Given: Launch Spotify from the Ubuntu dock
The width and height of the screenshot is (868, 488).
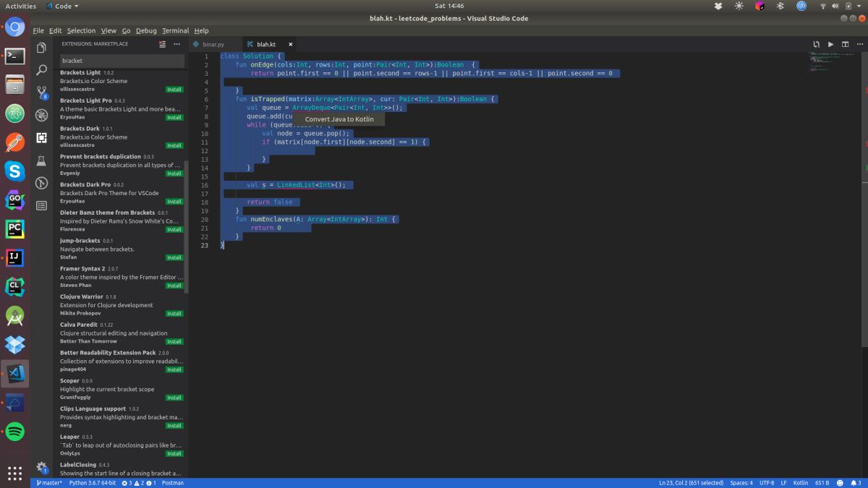Looking at the screenshot, I should click(14, 432).
